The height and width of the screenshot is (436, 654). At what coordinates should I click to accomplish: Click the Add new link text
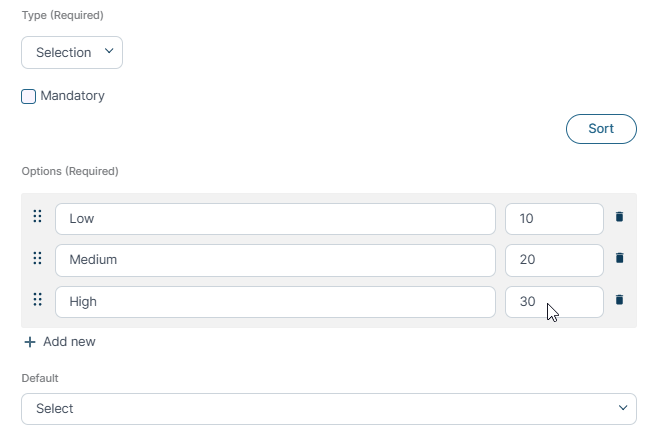[x=69, y=342]
